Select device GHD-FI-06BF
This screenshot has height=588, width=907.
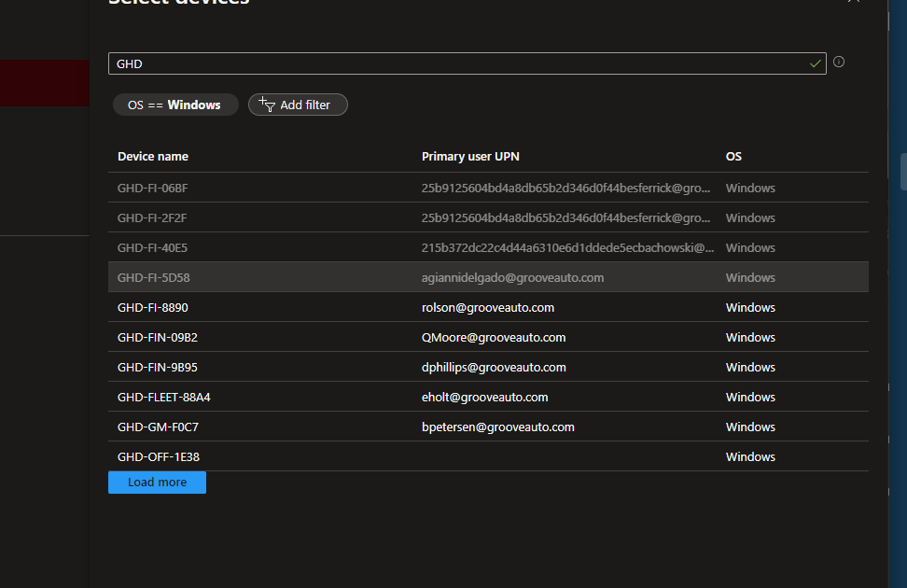(x=488, y=188)
